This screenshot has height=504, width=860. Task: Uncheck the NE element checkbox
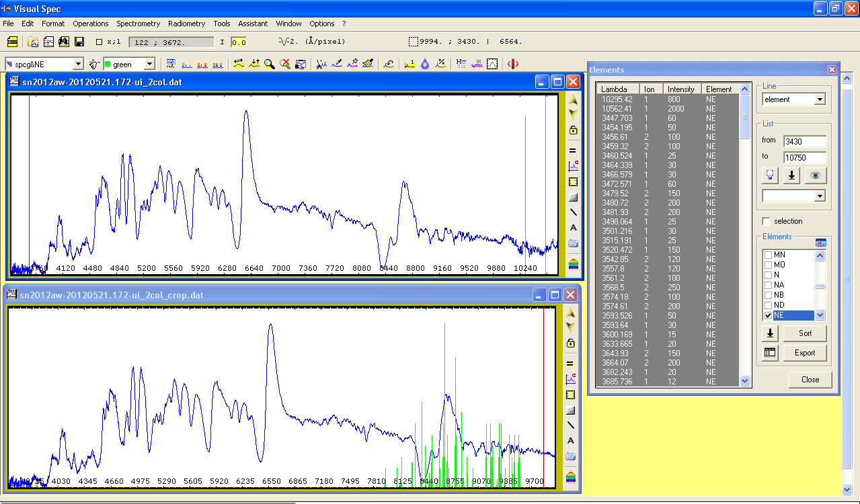point(768,315)
